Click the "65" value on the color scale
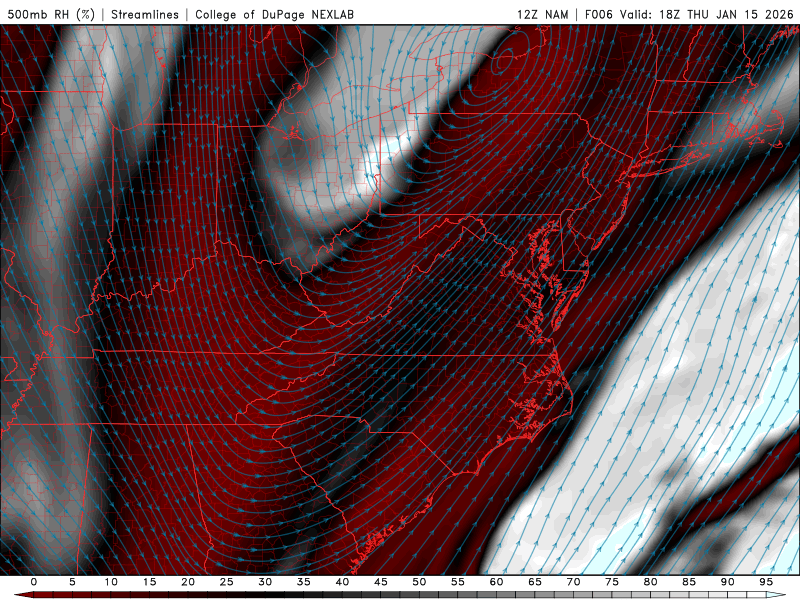800x600 pixels. (x=535, y=582)
